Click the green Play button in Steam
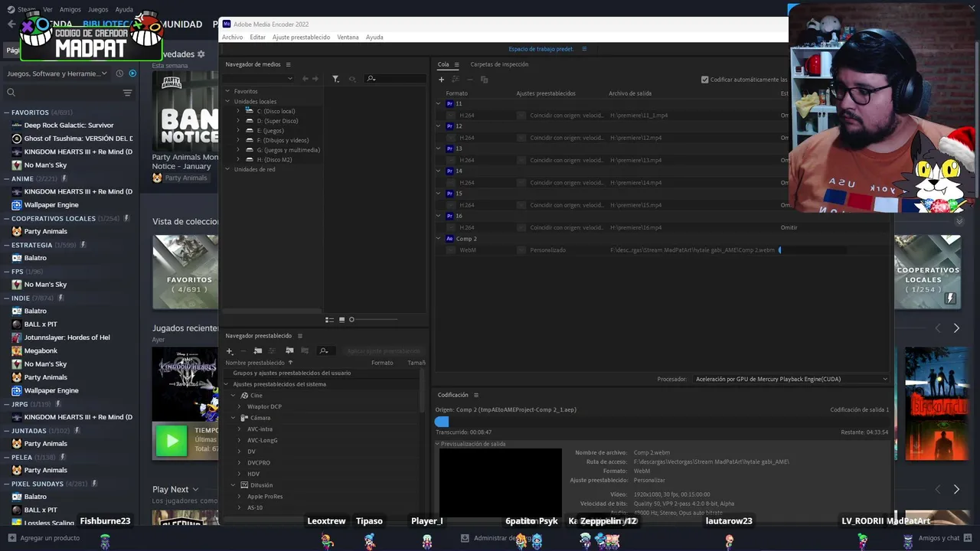 [171, 441]
